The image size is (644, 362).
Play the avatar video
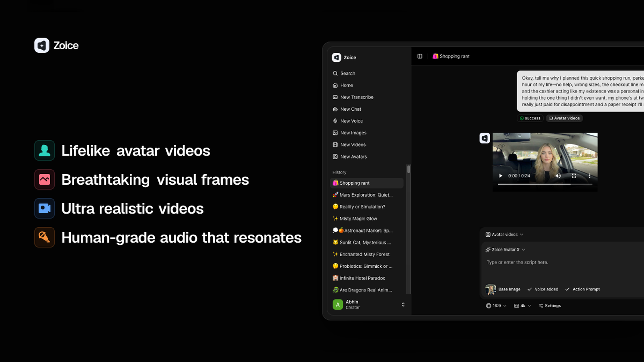point(500,176)
